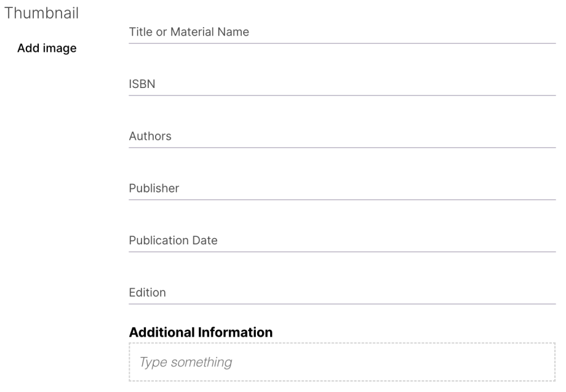
Task: Click the Type something text area
Action: (x=341, y=362)
